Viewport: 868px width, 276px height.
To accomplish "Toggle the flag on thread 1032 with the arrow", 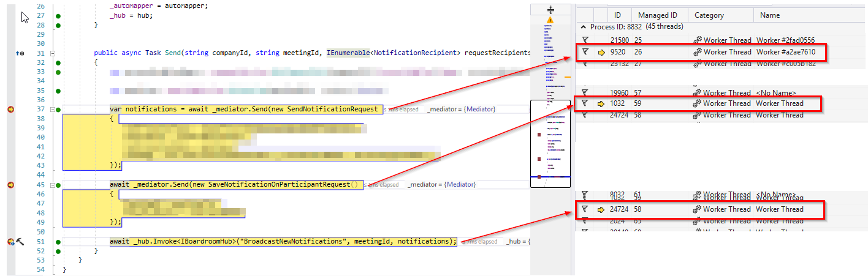I will point(585,104).
